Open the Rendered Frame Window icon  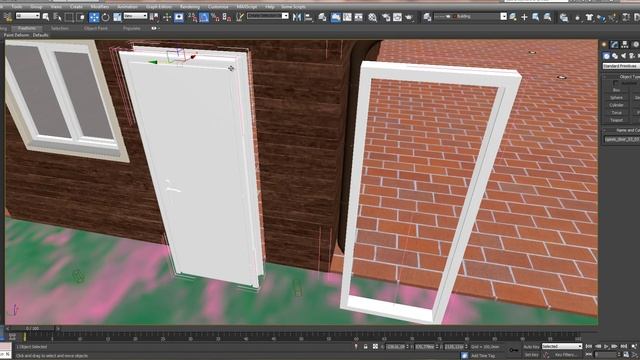pyautogui.click(x=397, y=17)
